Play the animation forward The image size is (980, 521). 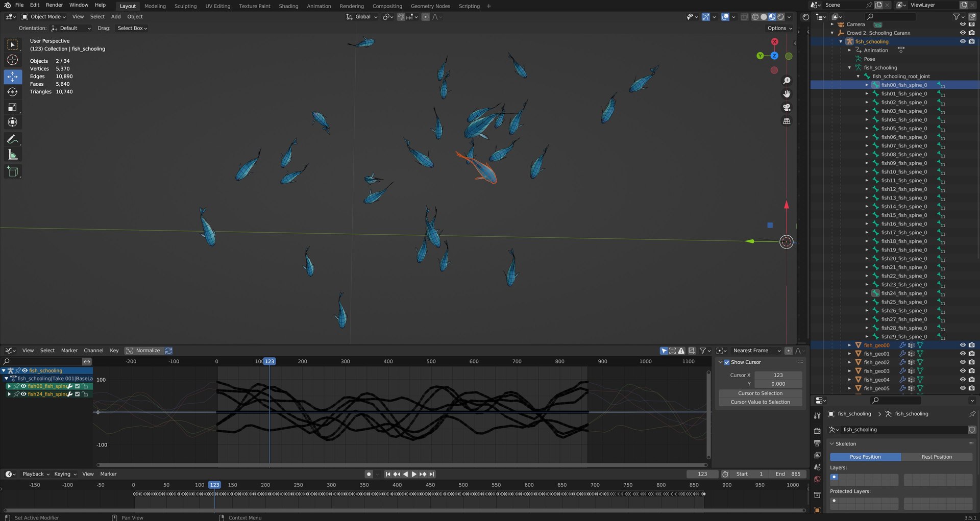coord(414,474)
